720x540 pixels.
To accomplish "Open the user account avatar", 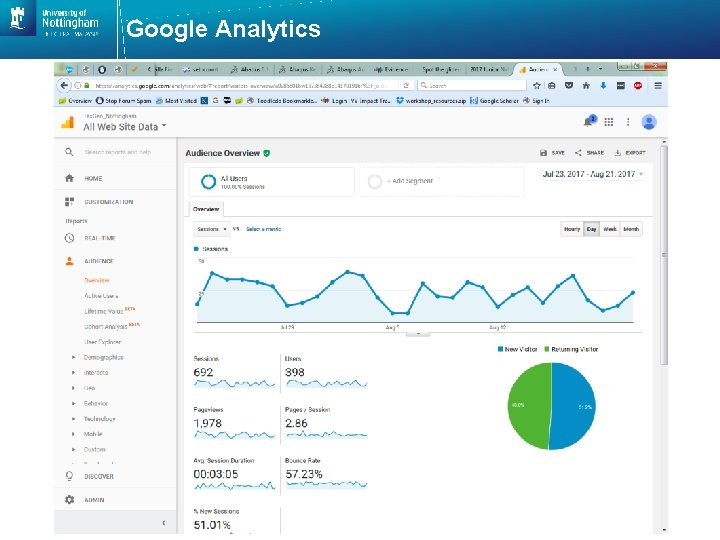I will click(x=649, y=122).
